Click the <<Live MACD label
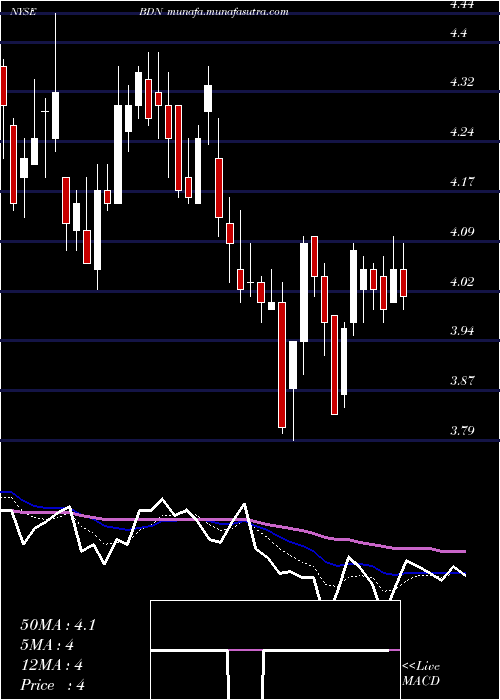 click(421, 674)
